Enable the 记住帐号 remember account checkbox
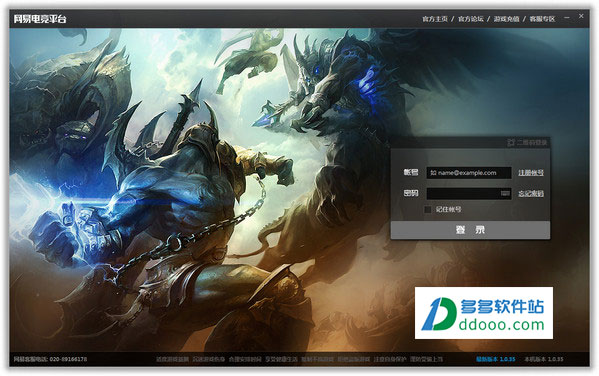 pyautogui.click(x=428, y=209)
